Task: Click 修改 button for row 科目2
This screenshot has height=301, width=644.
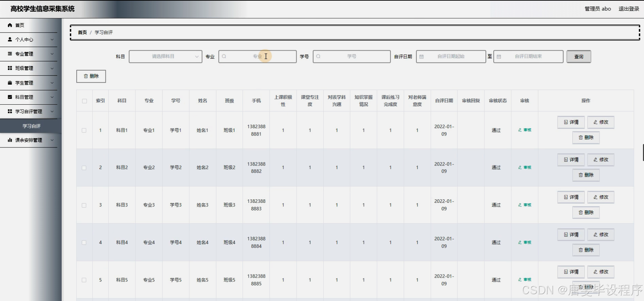Action: tap(601, 160)
